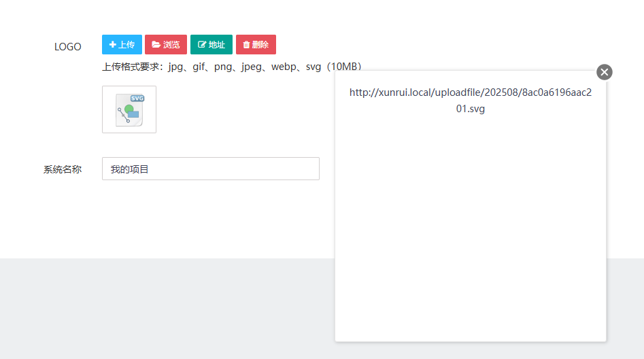Focus the 系统名称 input field
Viewport: 644px width, 359px height.
211,169
